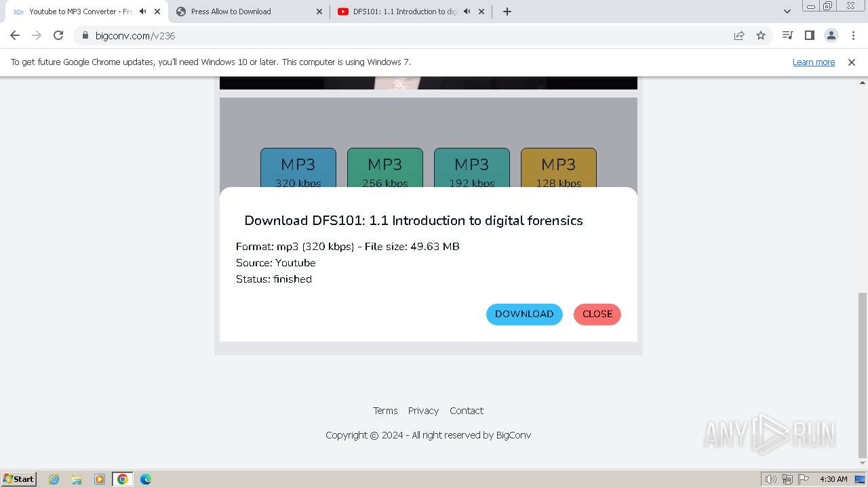Choose MP3 320 kbps format
This screenshot has width=868, height=488.
click(298, 168)
